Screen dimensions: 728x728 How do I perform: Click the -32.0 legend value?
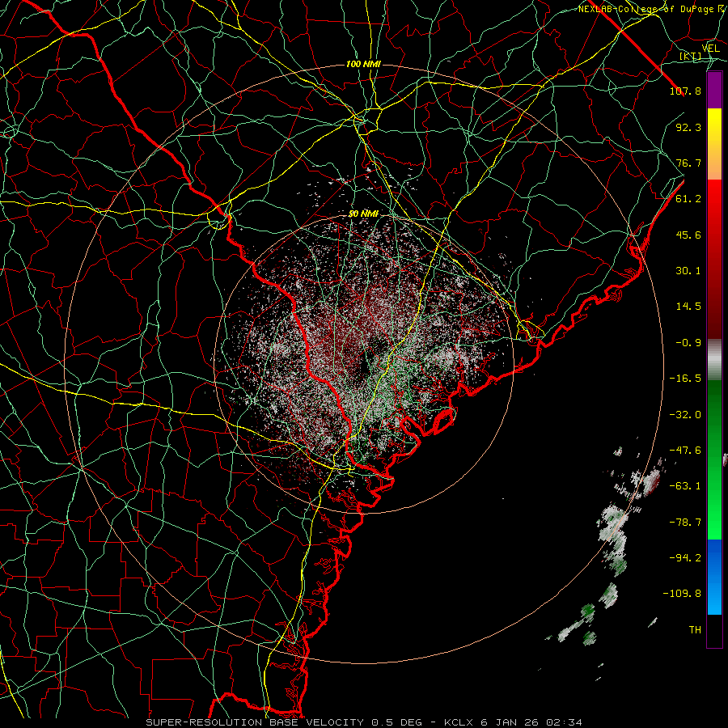pyautogui.click(x=685, y=414)
